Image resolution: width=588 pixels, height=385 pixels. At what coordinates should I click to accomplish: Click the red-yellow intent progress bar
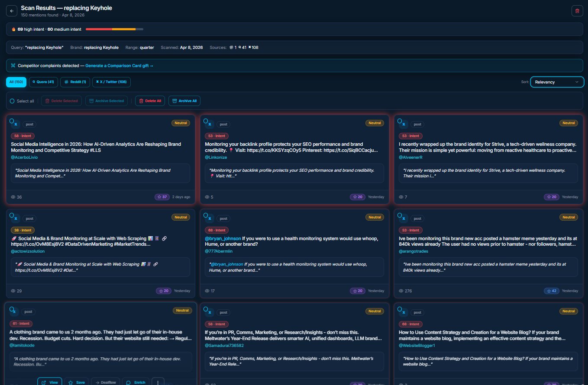tap(115, 29)
